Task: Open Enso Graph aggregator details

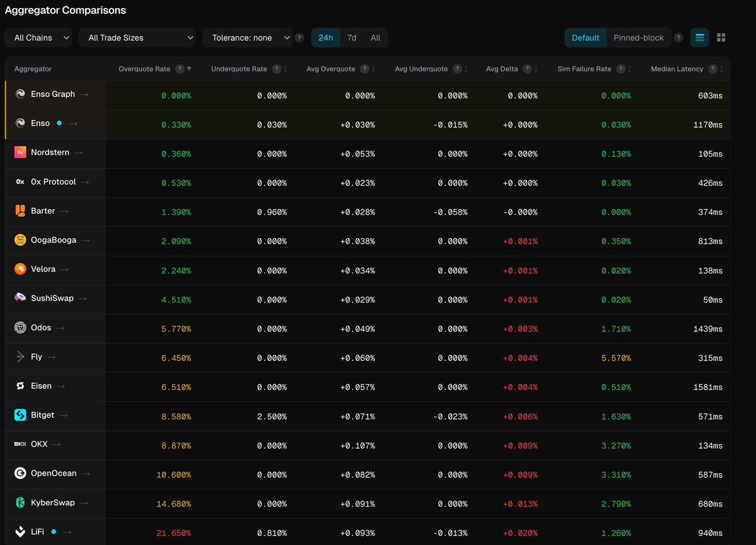Action: click(x=84, y=95)
